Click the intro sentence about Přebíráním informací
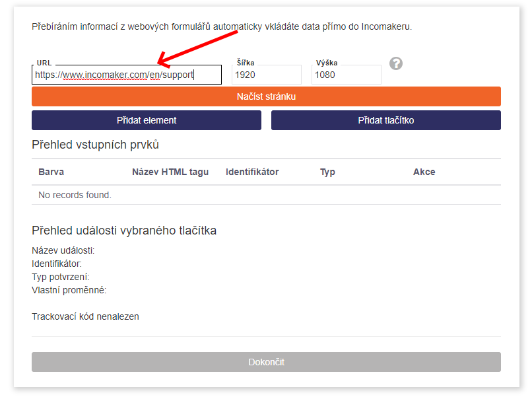This screenshot has width=532, height=397. [222, 26]
